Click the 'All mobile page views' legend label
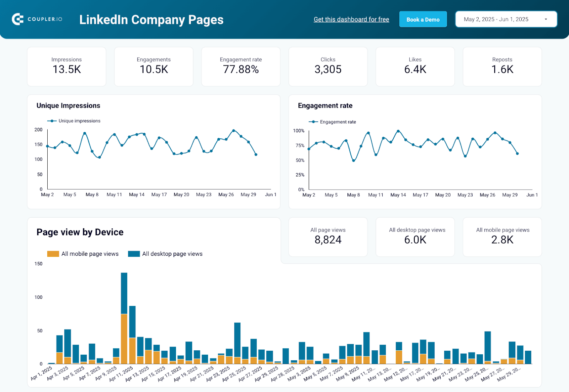The image size is (569, 392). 90,254
